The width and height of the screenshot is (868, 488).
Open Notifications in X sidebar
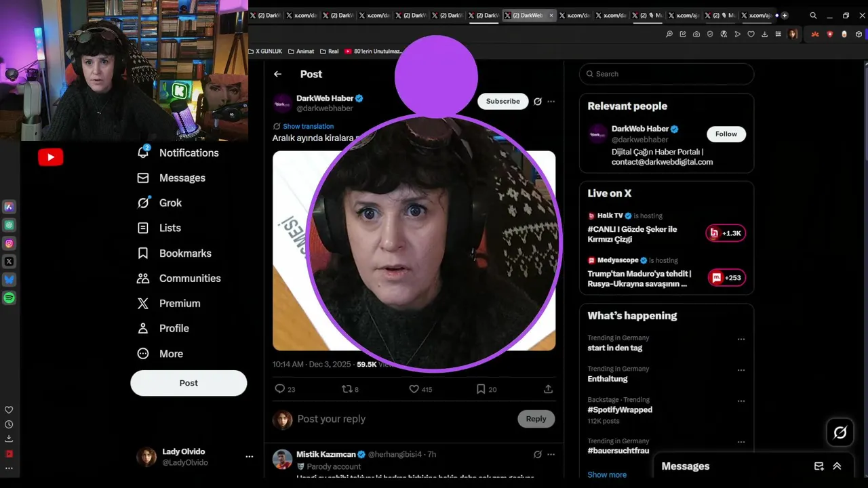coord(178,152)
